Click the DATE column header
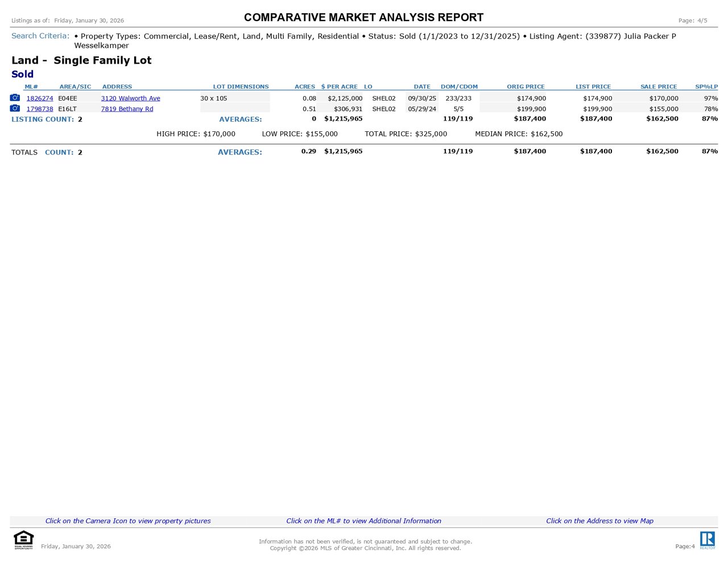The image size is (728, 562). pyautogui.click(x=422, y=86)
